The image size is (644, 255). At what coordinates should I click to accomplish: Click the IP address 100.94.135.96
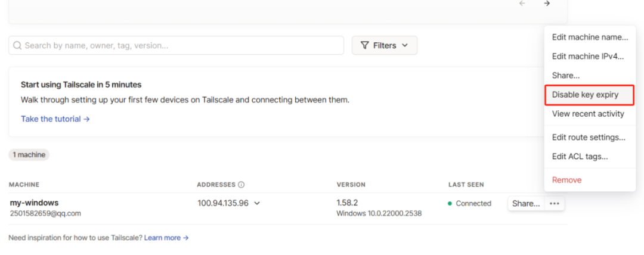click(223, 203)
